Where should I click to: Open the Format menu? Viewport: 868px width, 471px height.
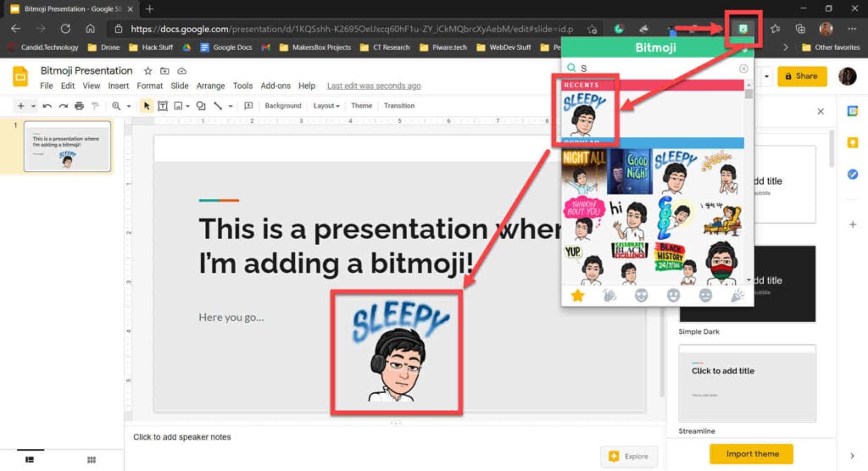[x=149, y=86]
